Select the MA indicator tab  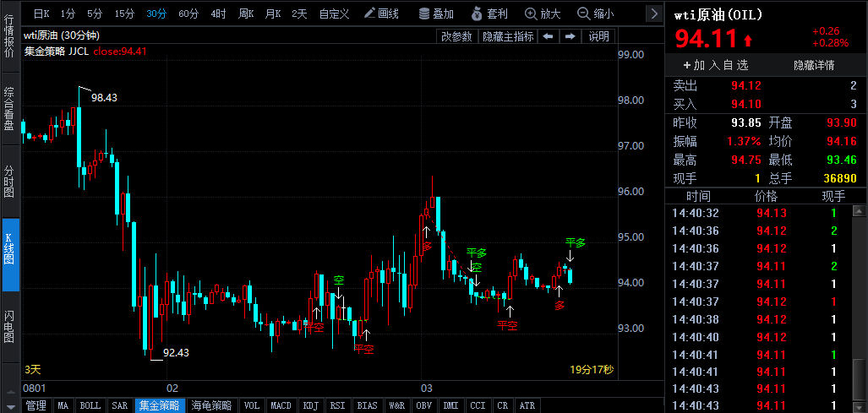[x=63, y=405]
